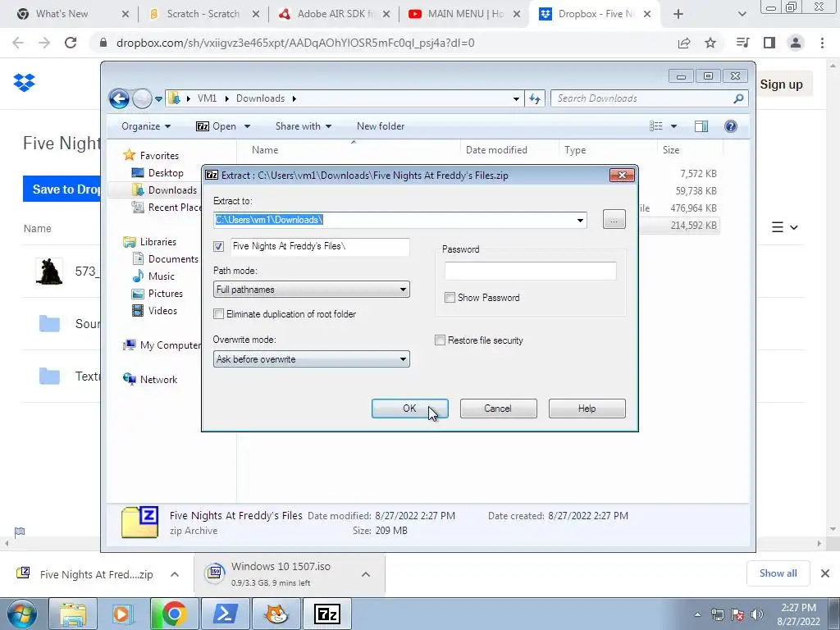840x630 pixels.
Task: Open the address bar history dropdown
Action: tap(516, 98)
